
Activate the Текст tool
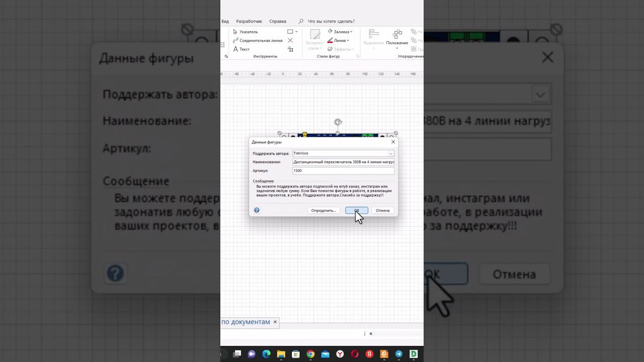[x=242, y=49]
